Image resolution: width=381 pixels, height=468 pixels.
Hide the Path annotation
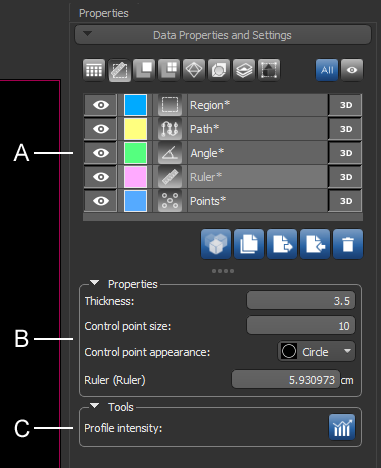point(101,129)
